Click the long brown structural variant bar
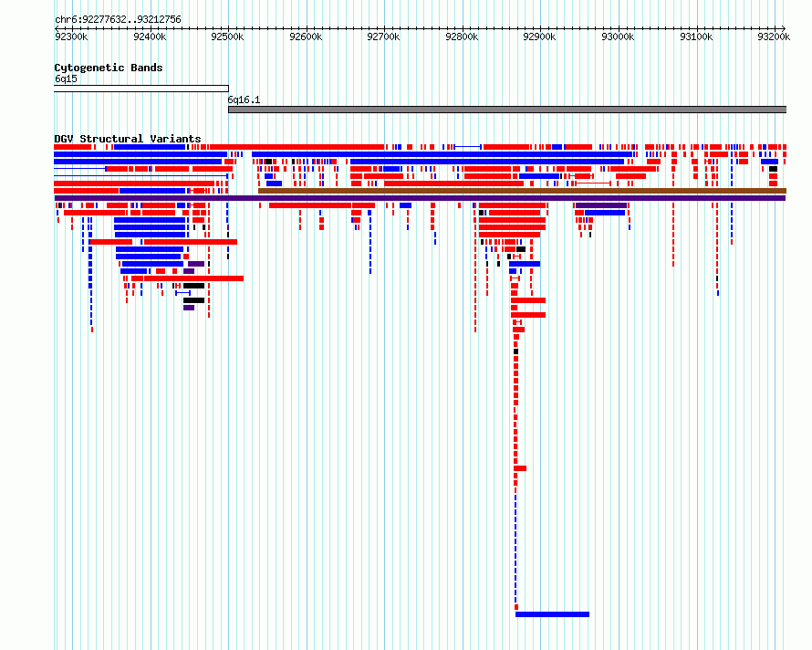This screenshot has width=812, height=650. tap(522, 191)
